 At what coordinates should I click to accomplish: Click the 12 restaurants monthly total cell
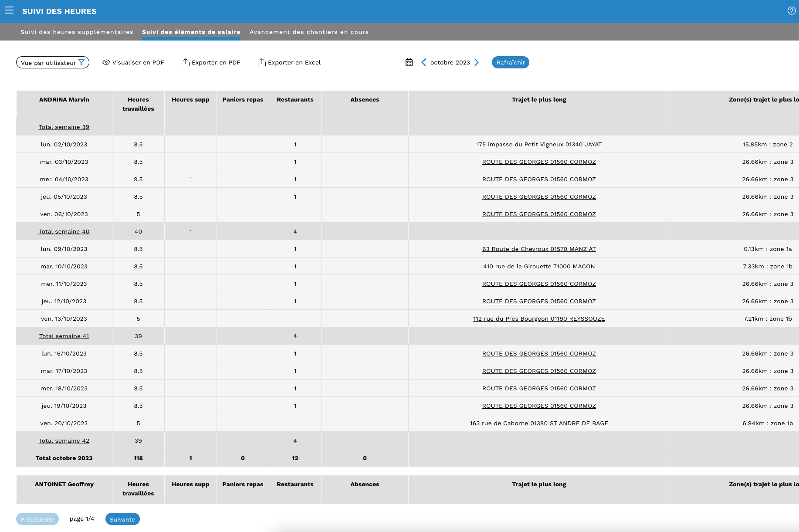coord(295,458)
